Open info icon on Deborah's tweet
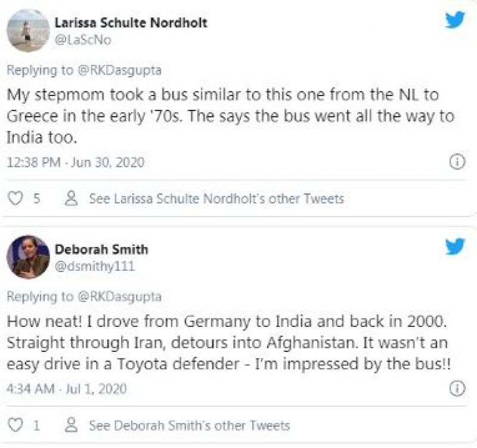 click(x=457, y=389)
